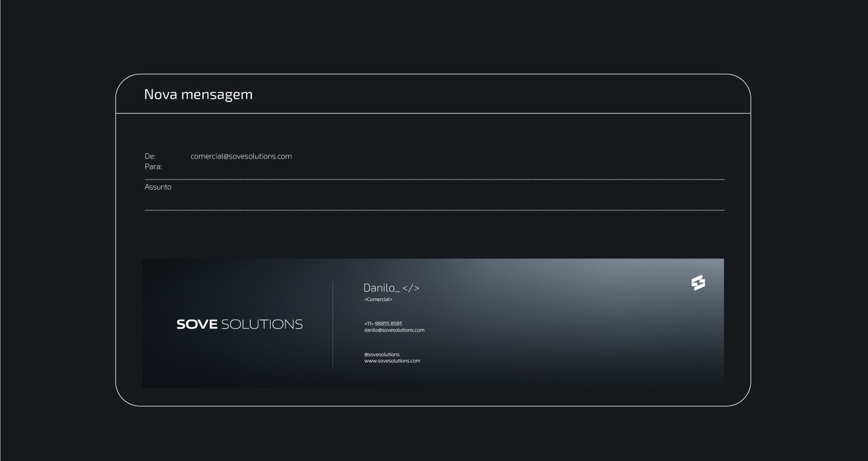868x461 pixels.
Task: Open the @sovesolutions social handle
Action: [x=382, y=355]
